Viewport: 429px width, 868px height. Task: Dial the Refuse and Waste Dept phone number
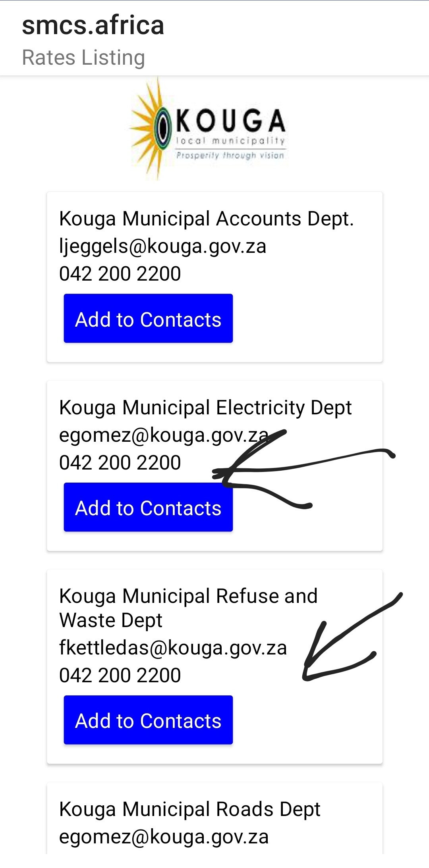(120, 676)
